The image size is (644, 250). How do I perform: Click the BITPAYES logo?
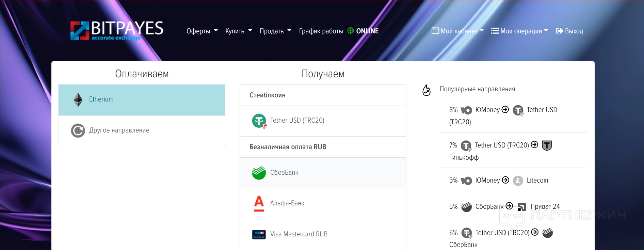(x=117, y=31)
